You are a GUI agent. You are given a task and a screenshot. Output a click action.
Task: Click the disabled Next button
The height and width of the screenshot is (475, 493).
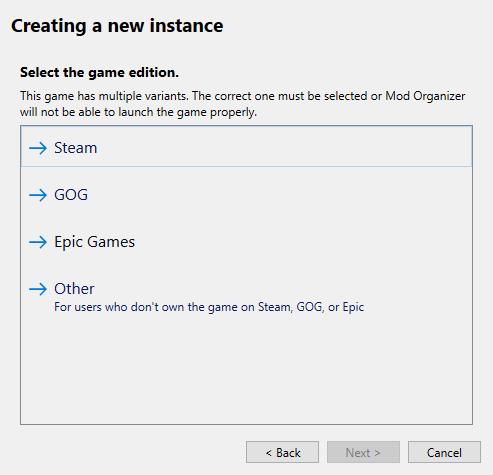pos(363,452)
